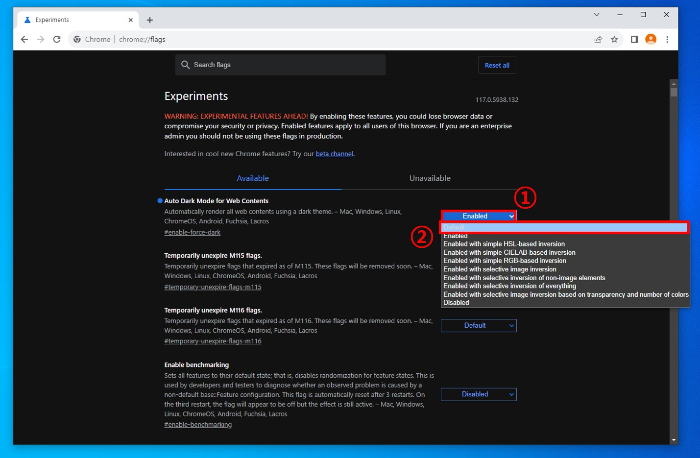
Task: Bookmark this page with the star icon
Action: tap(614, 39)
